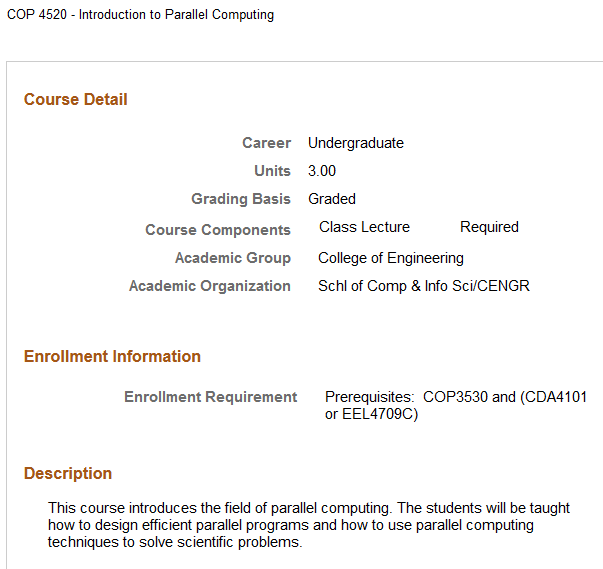The width and height of the screenshot is (603, 569).
Task: Select the Undergraduate career value
Action: point(356,143)
